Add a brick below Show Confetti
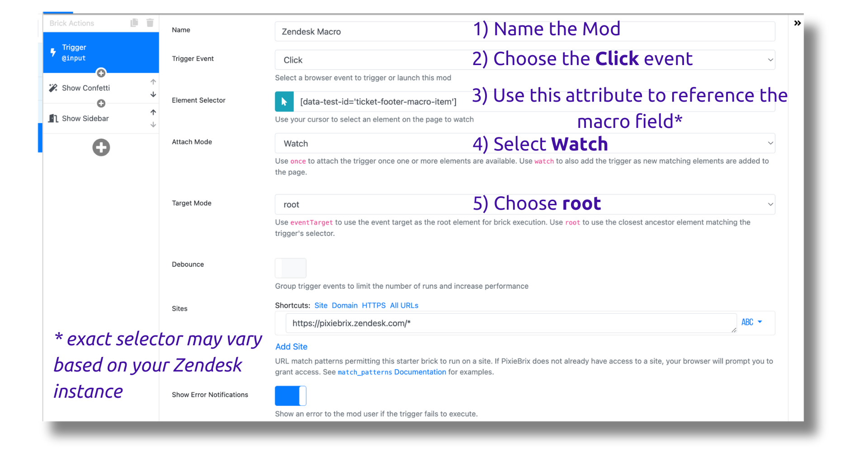The height and width of the screenshot is (461, 868). coord(101,103)
